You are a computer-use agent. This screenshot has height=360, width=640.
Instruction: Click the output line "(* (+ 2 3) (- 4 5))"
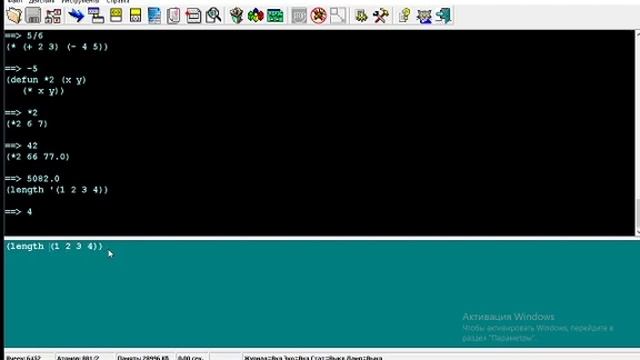pyautogui.click(x=57, y=47)
